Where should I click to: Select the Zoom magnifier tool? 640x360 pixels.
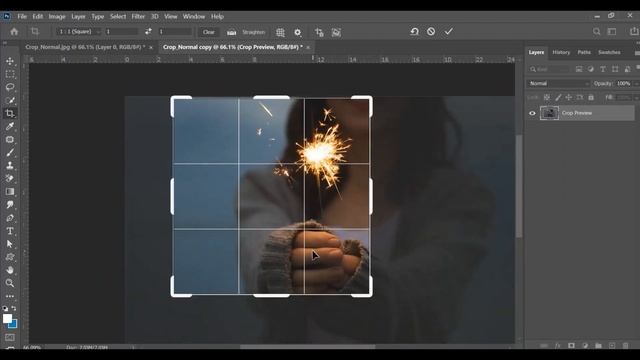coord(10,283)
